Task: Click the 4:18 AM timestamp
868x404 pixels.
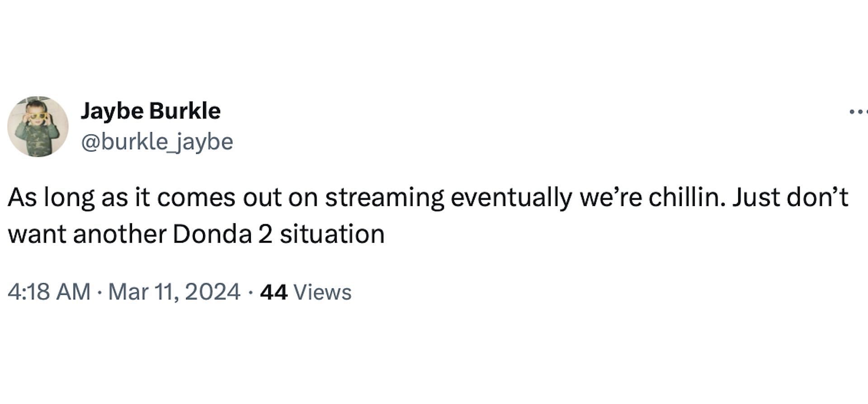Action: (x=49, y=291)
